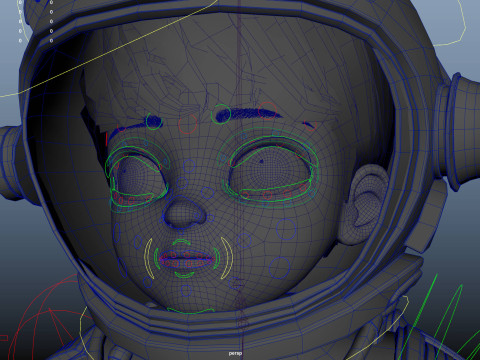480x360 pixels.
Task: Select green arc at the left mouth corner
Action: 156,259
